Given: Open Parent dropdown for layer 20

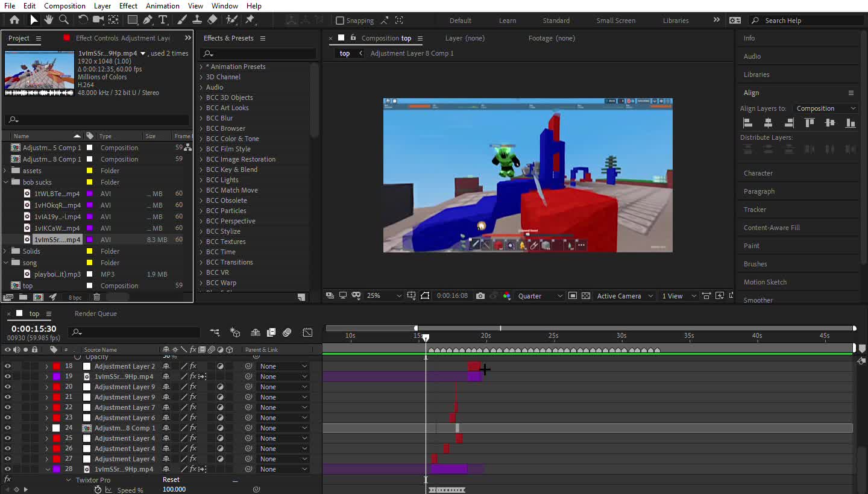Looking at the screenshot, I should [x=282, y=387].
